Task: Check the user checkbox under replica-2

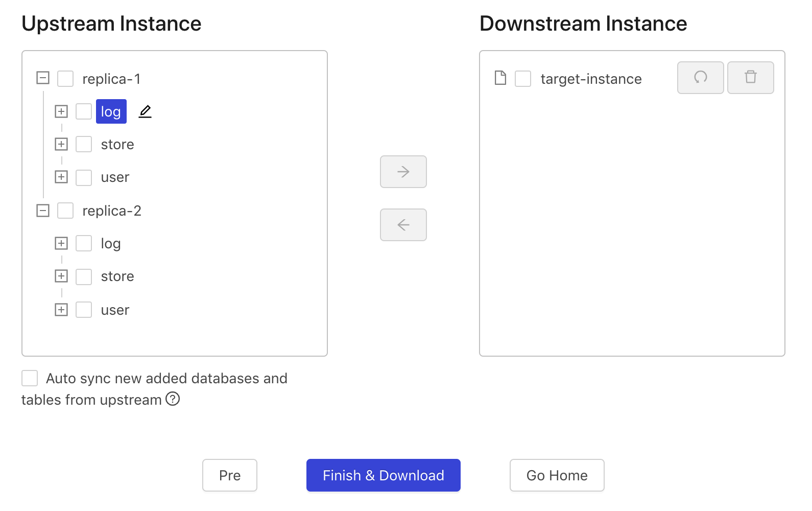Action: click(84, 310)
